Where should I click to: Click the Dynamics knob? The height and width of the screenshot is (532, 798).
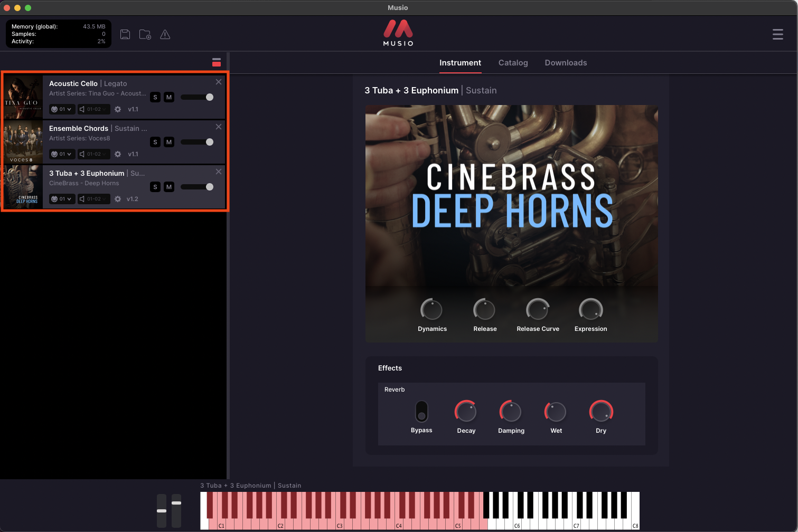click(431, 310)
